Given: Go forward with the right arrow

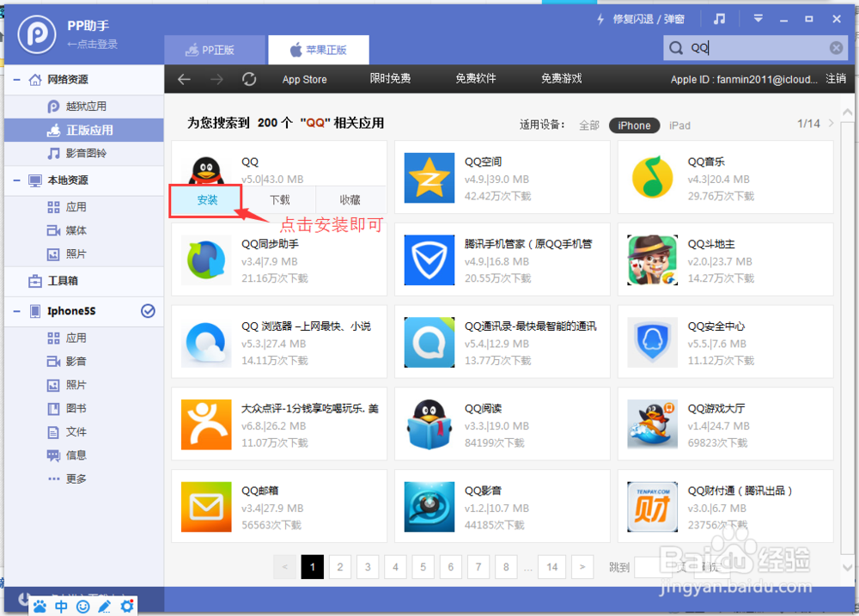Looking at the screenshot, I should click(x=217, y=79).
